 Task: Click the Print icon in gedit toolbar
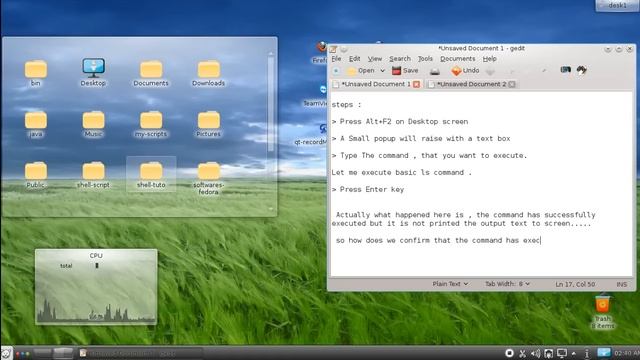(x=435, y=71)
